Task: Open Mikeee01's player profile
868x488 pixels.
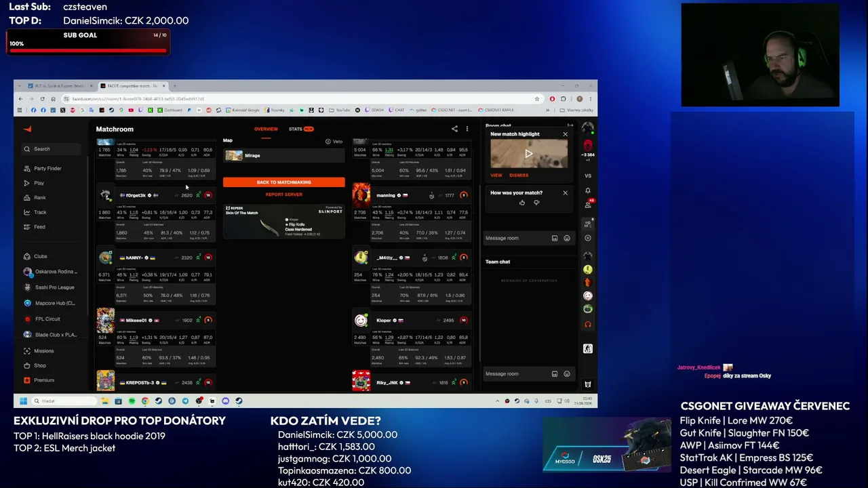Action: click(136, 320)
